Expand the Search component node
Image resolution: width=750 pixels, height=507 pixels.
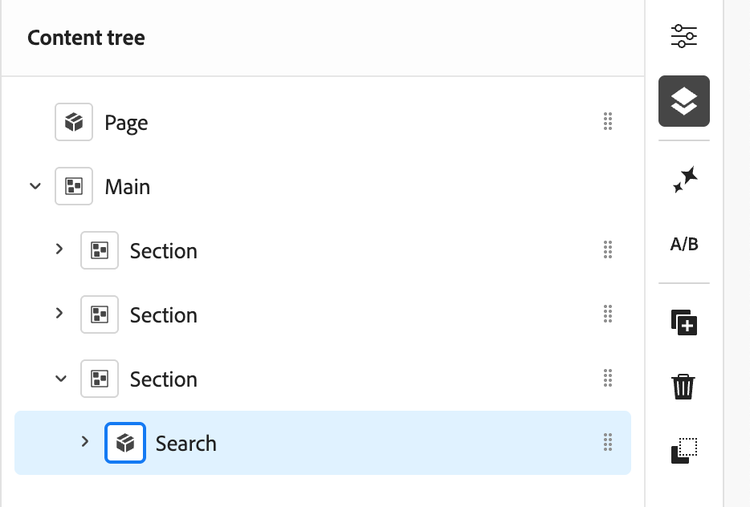(85, 442)
